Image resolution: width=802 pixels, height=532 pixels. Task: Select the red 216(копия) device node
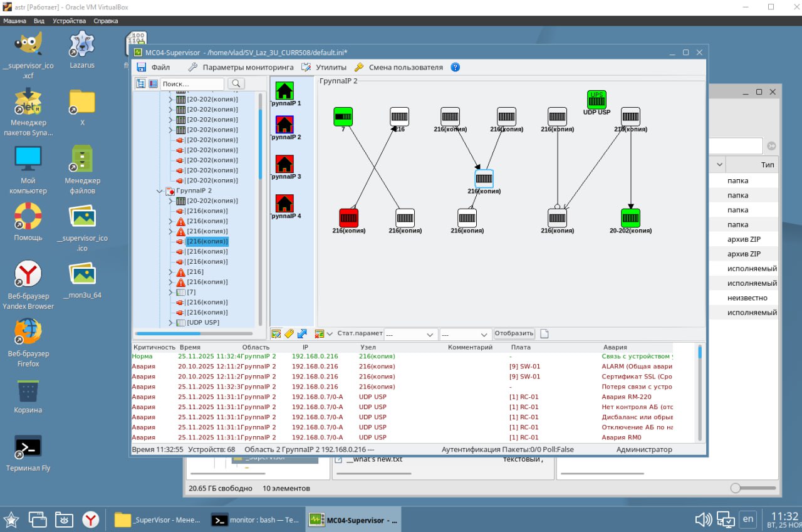click(349, 217)
